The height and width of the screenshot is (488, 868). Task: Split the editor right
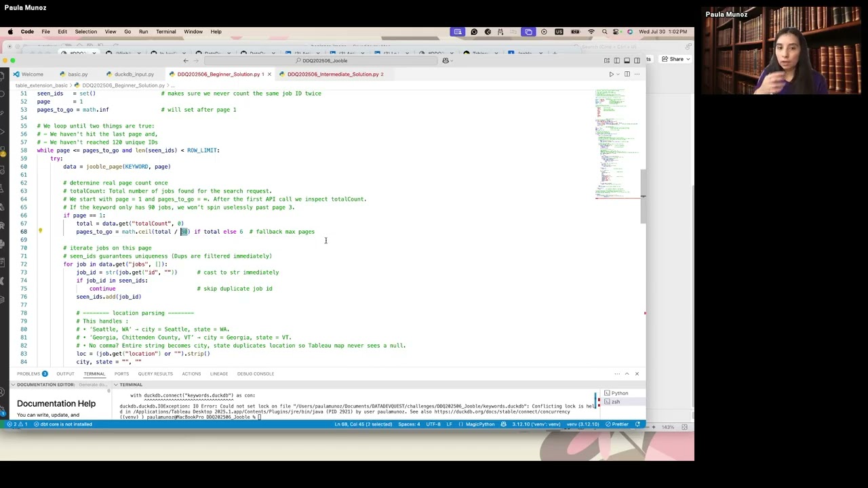627,74
